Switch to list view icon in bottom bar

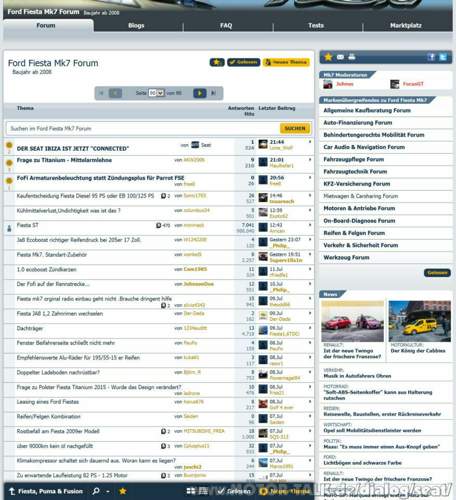pos(203,491)
